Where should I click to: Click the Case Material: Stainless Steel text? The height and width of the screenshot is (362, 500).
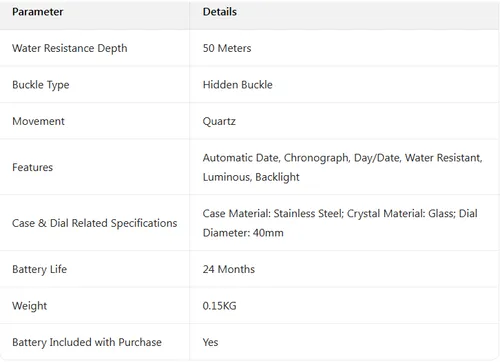[x=273, y=214]
